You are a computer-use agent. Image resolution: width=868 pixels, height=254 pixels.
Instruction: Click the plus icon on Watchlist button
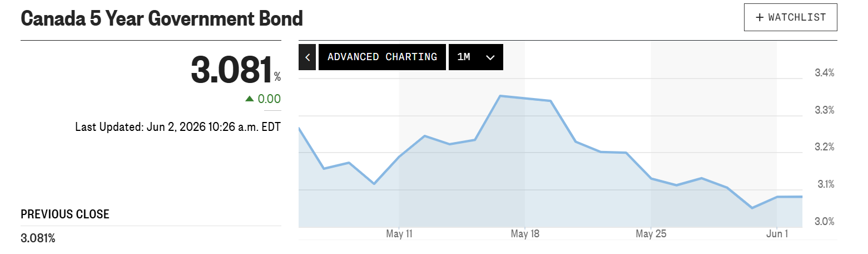tap(760, 17)
